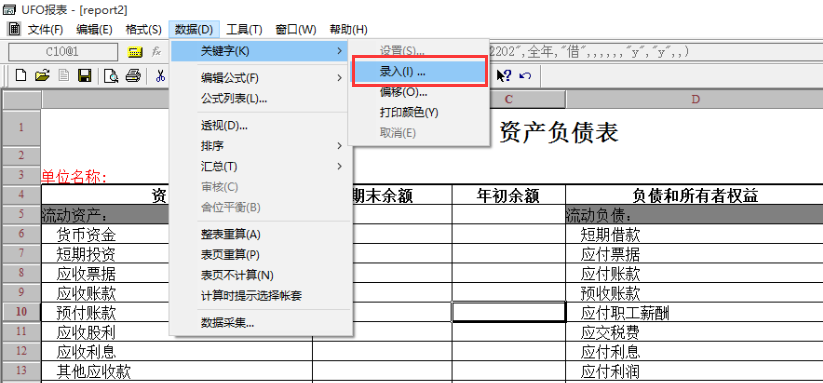The height and width of the screenshot is (383, 823).
Task: Click the Printer icon
Action: click(133, 76)
